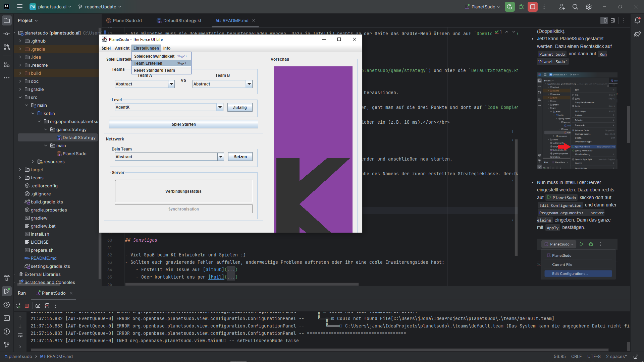Viewport: 644px width, 362px height.
Task: Open the Git tool window icon
Action: (7, 345)
